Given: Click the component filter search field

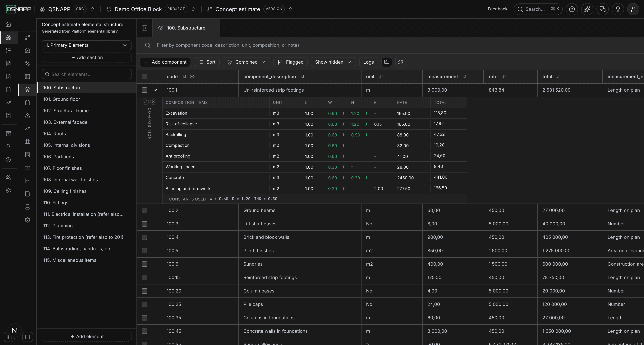Looking at the screenshot, I should click(x=390, y=45).
